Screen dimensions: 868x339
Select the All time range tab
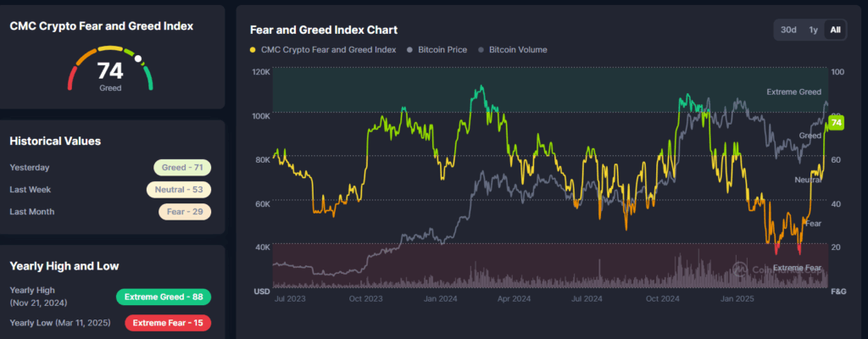pyautogui.click(x=836, y=30)
